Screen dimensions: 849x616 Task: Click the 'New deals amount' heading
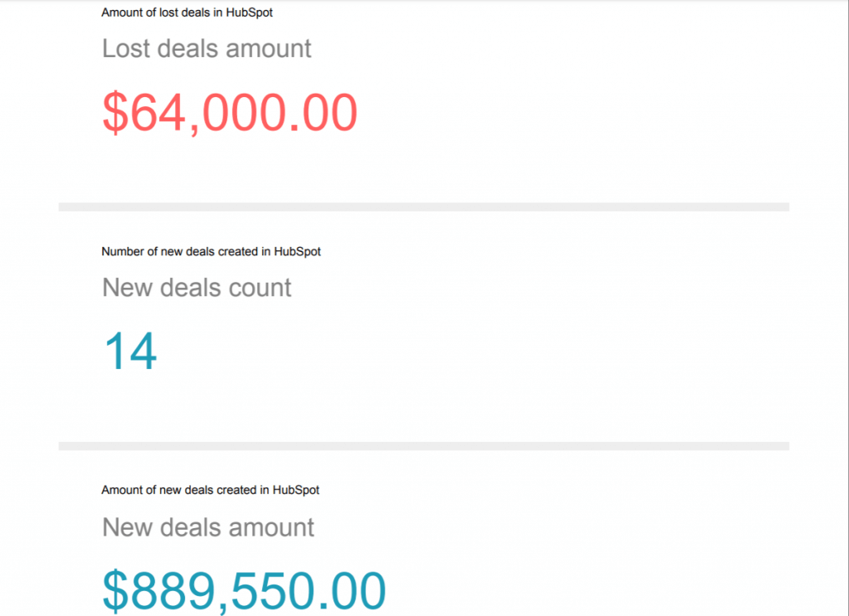[208, 527]
